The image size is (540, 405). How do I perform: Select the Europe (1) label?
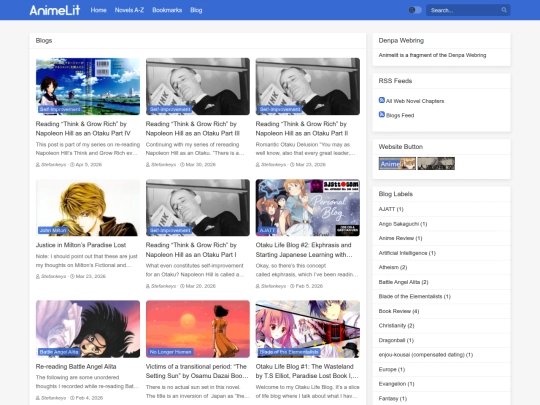(x=392, y=370)
